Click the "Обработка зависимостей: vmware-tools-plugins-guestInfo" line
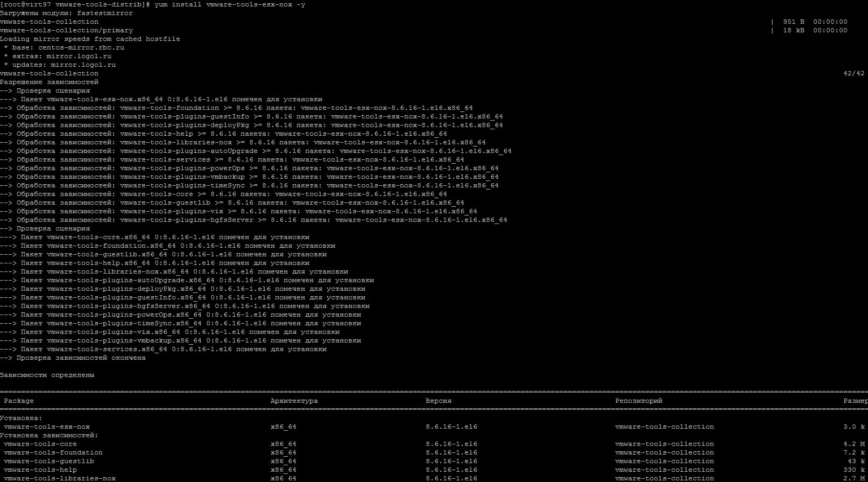The height and width of the screenshot is (482, 868). point(251,116)
